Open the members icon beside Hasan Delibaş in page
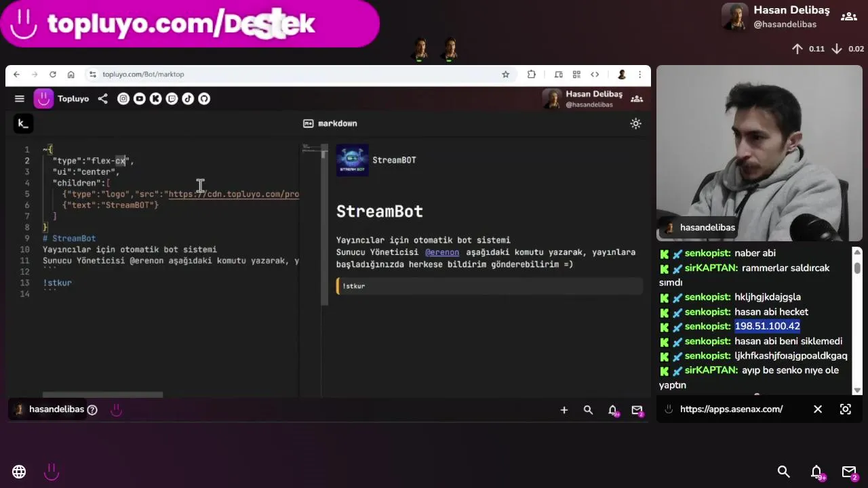Viewport: 868px width, 488px height. click(637, 99)
